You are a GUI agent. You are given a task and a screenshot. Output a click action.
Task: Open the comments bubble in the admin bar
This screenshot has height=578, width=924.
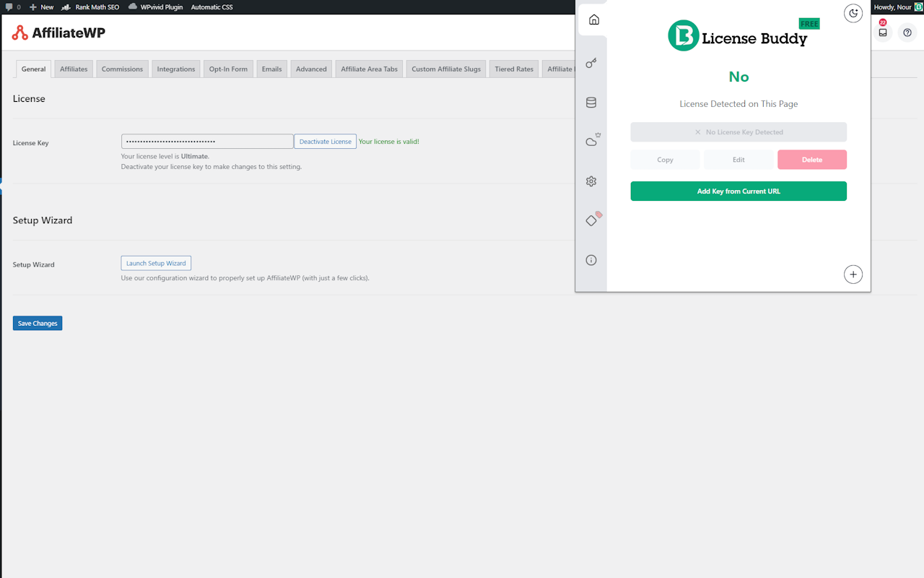point(13,7)
